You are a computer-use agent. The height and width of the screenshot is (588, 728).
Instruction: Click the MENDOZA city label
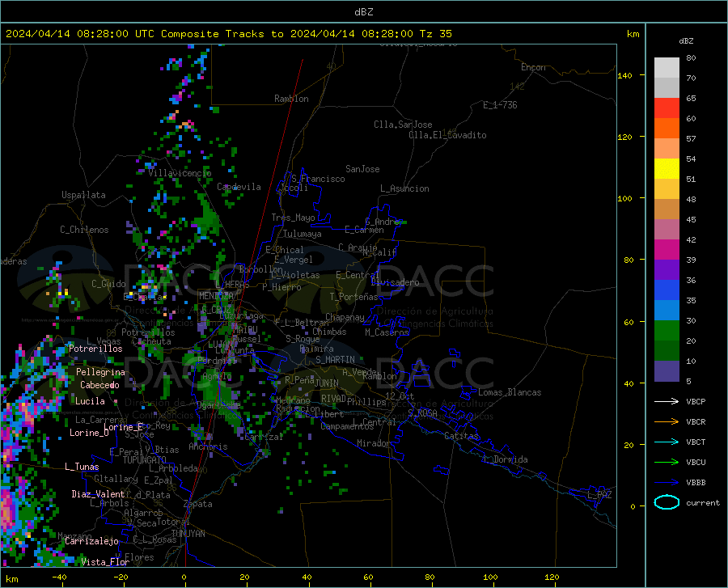pyautogui.click(x=215, y=295)
